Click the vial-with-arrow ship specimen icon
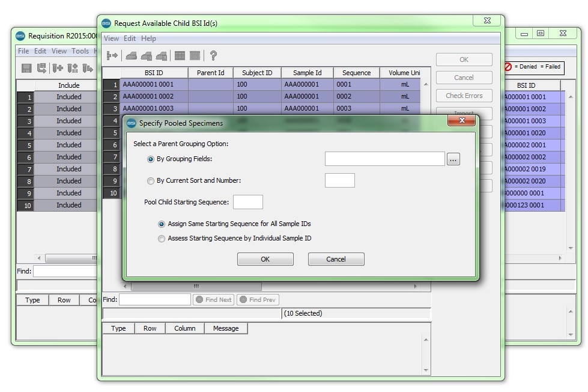 click(x=86, y=68)
